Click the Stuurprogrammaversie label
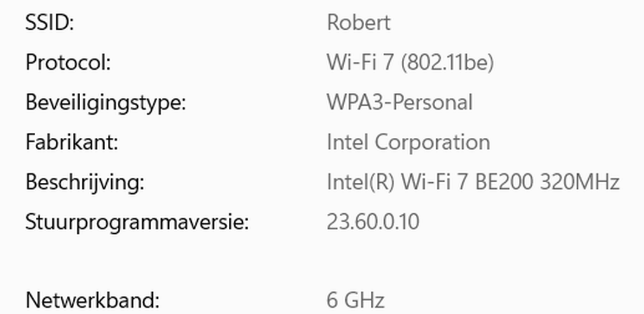This screenshot has width=644, height=314. tap(137, 222)
